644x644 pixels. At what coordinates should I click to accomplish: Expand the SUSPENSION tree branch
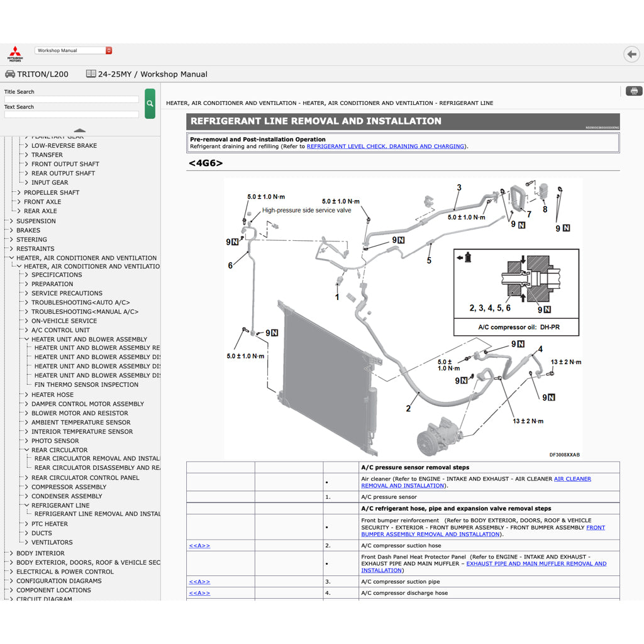point(11,221)
